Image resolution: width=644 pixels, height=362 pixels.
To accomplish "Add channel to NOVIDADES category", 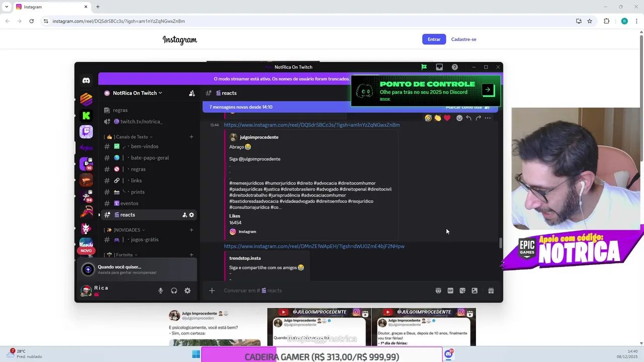I will (x=191, y=230).
